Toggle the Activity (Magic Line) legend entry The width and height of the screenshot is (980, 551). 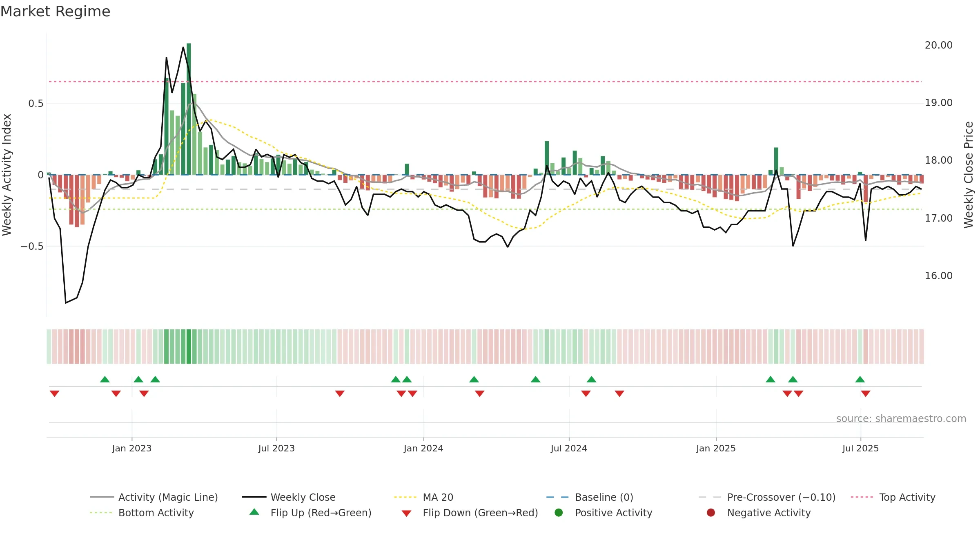(154, 497)
